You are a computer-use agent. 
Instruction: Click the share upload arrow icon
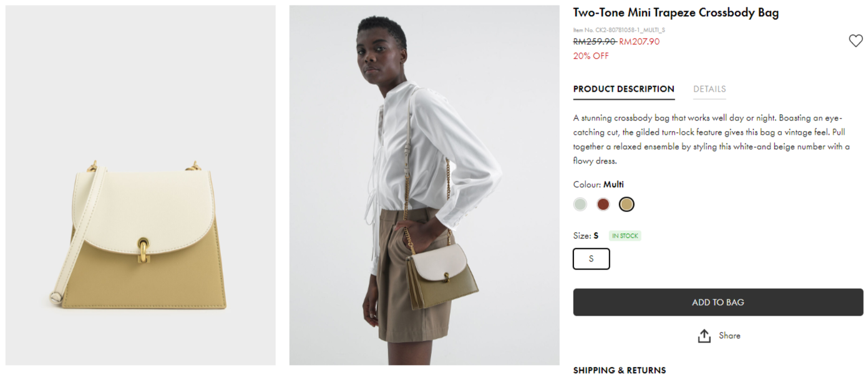point(705,336)
